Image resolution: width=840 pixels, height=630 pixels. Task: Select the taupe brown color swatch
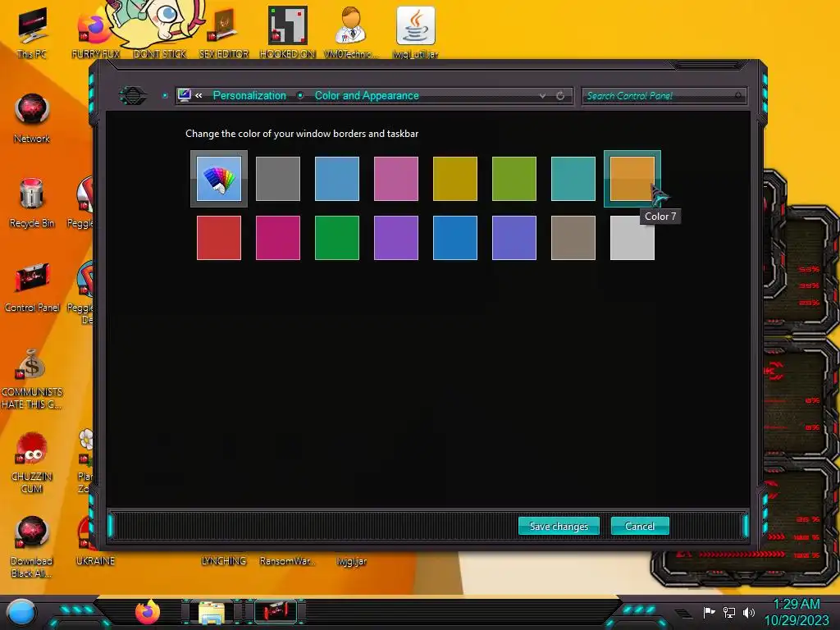point(573,238)
